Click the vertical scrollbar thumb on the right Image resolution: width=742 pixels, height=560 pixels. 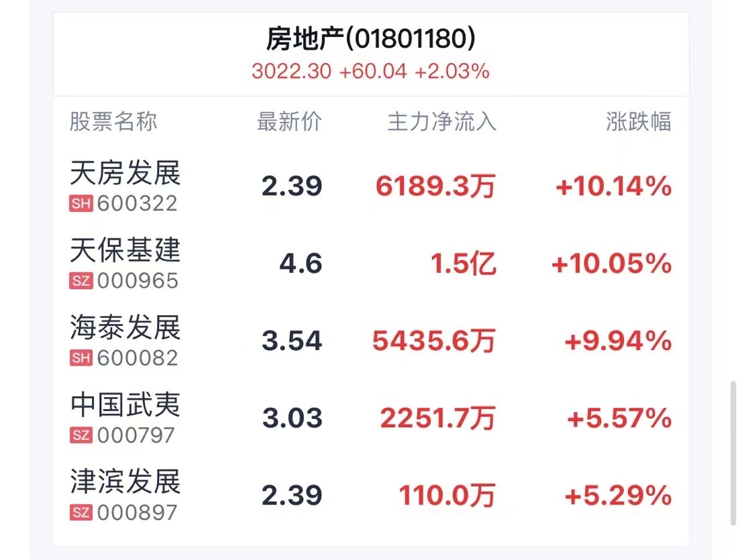coord(733,453)
